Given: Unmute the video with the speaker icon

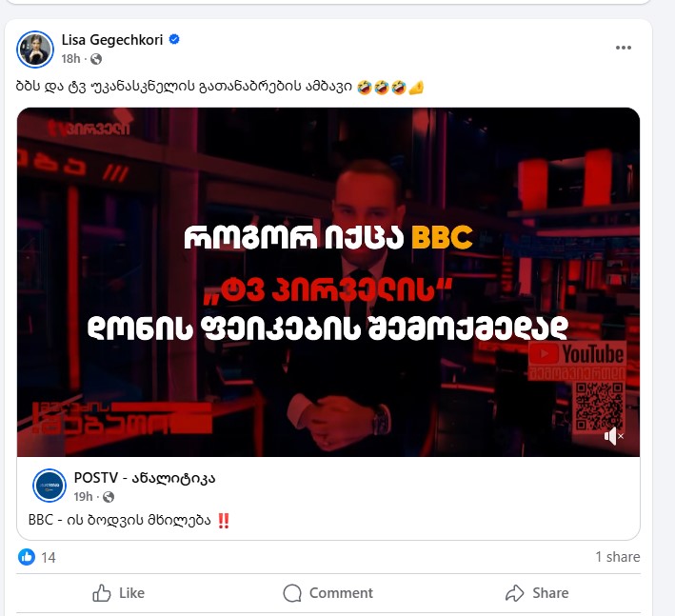Looking at the screenshot, I should [x=613, y=436].
